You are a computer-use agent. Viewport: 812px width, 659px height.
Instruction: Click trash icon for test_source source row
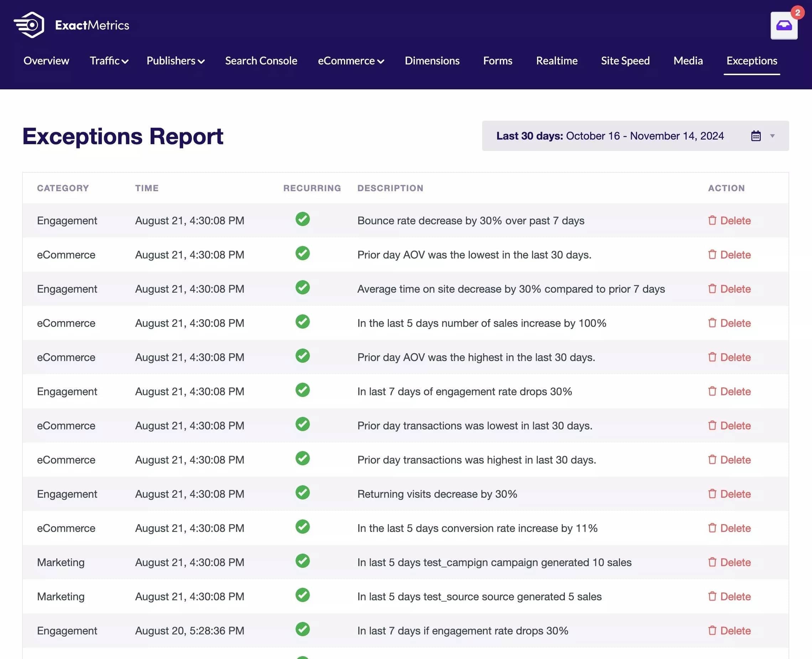712,596
